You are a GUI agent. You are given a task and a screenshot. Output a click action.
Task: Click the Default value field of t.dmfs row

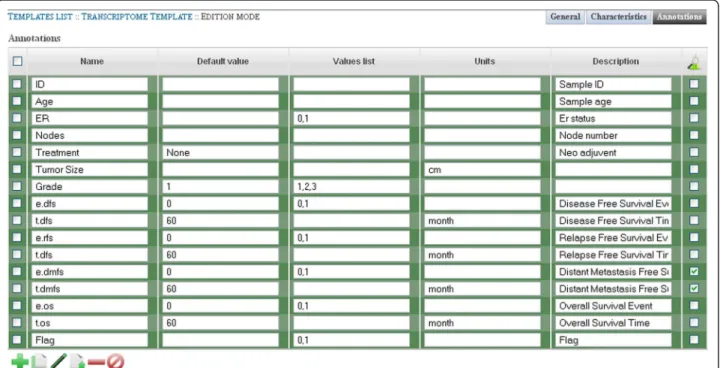pos(220,289)
